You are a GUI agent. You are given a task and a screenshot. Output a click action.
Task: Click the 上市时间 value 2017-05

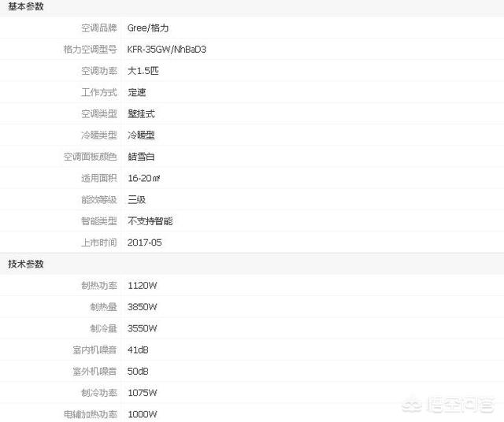[145, 242]
